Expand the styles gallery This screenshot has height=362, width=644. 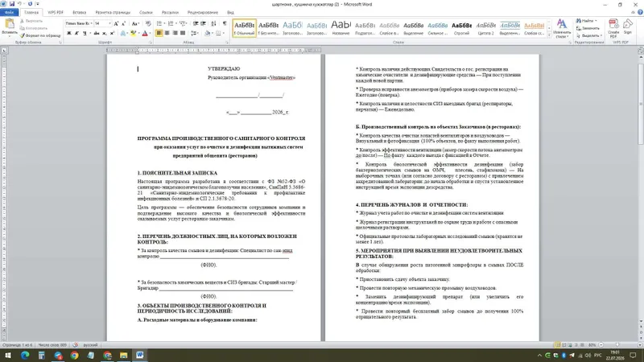[x=550, y=35]
